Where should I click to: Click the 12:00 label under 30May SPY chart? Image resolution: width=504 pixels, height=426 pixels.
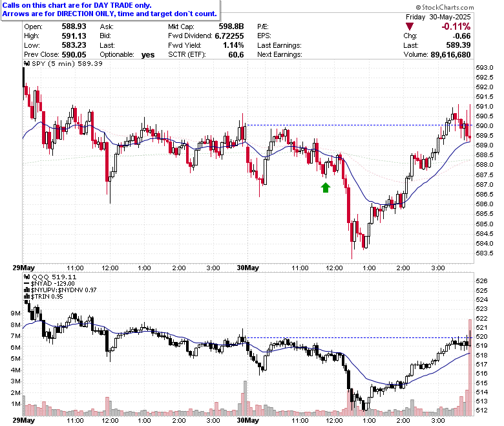334,268
